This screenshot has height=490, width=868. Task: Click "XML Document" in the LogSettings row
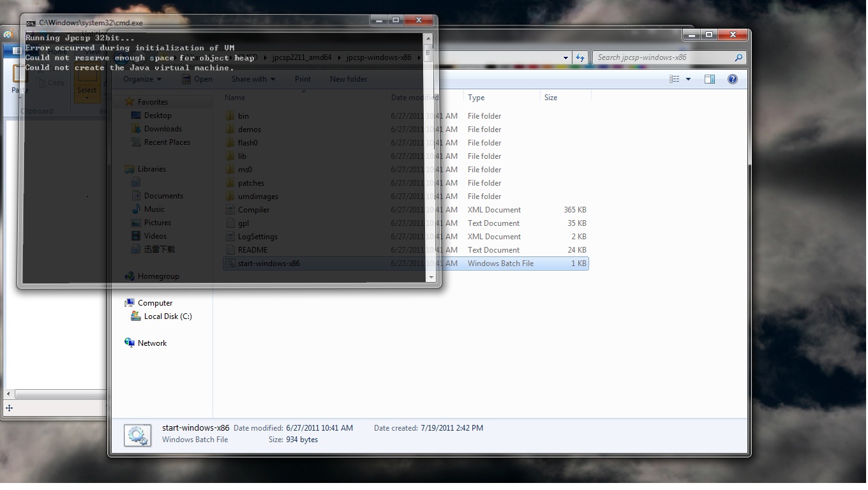pos(494,237)
